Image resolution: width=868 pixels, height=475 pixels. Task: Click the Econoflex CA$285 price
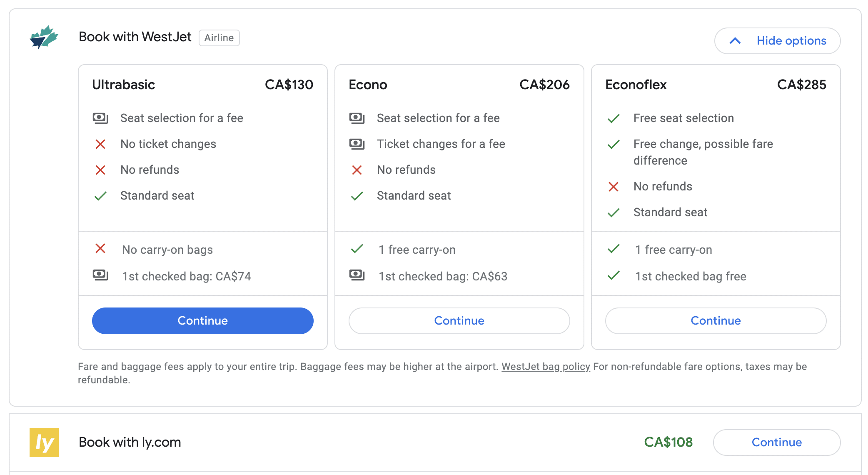[801, 85]
